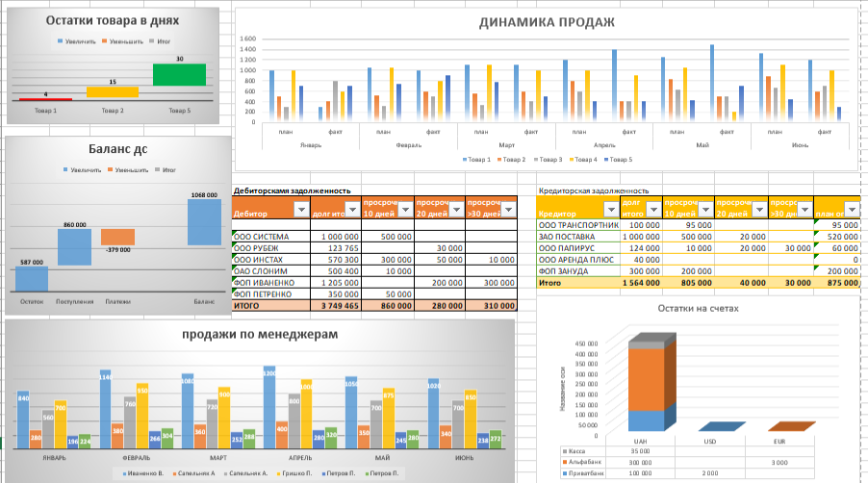
Task: Click the green Товар 5 bar showing 30
Action: coord(179,74)
